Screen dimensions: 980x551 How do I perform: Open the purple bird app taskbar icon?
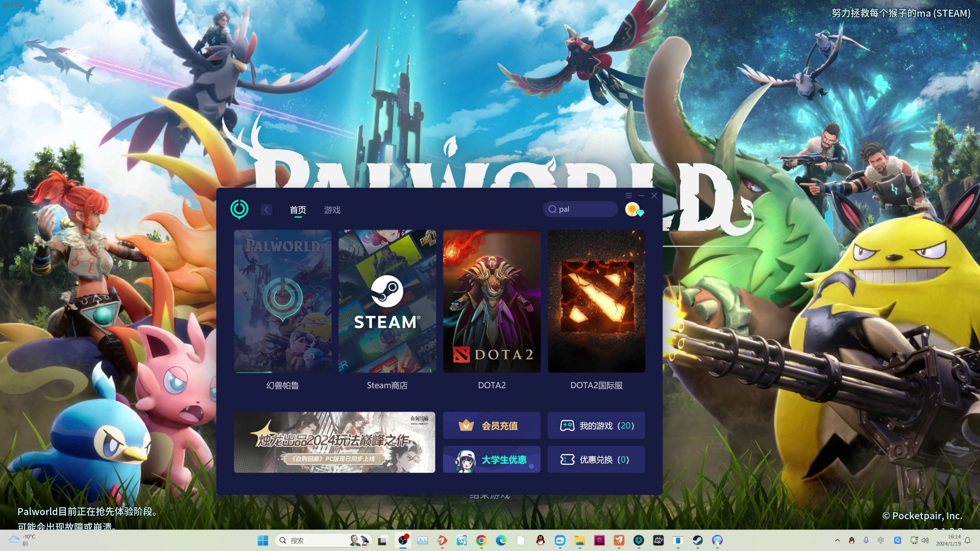pyautogui.click(x=717, y=540)
